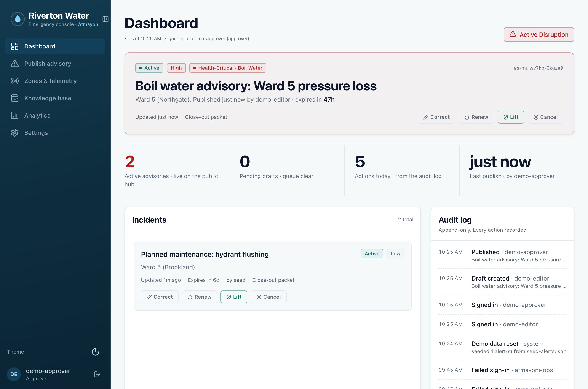Screen dimensions: 588x389
Task: Click the demo-approver name in sidebar footer
Action: click(x=48, y=371)
